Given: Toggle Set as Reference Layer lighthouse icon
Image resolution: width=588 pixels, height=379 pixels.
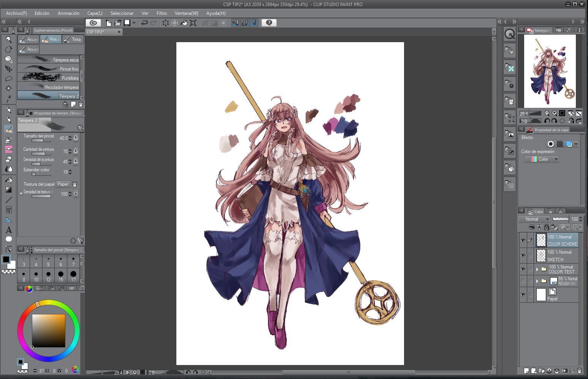Looking at the screenshot, I should point(539,227).
